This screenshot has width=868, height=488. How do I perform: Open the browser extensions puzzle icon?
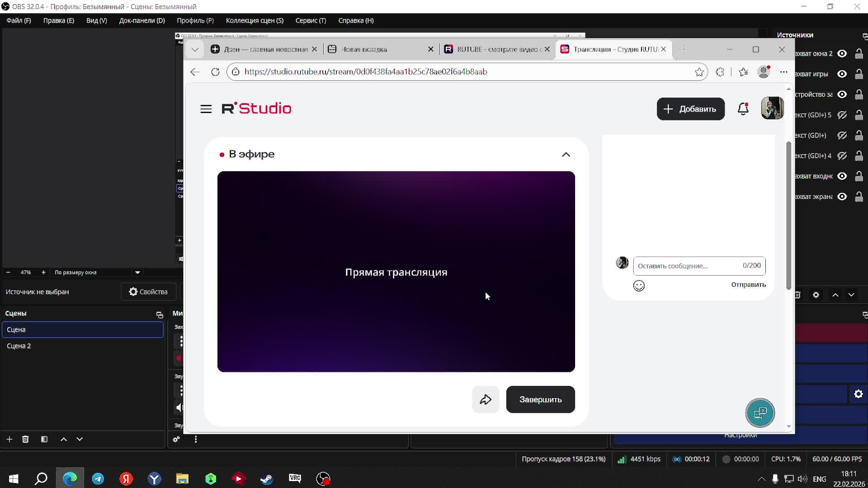click(720, 72)
